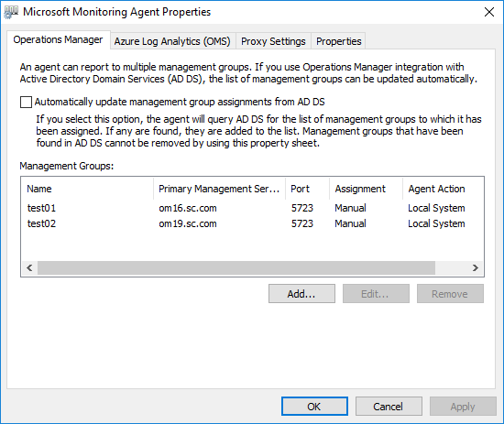Click Manual assignment in test02 row
Viewport: 504px width, 424px height.
pyautogui.click(x=350, y=223)
